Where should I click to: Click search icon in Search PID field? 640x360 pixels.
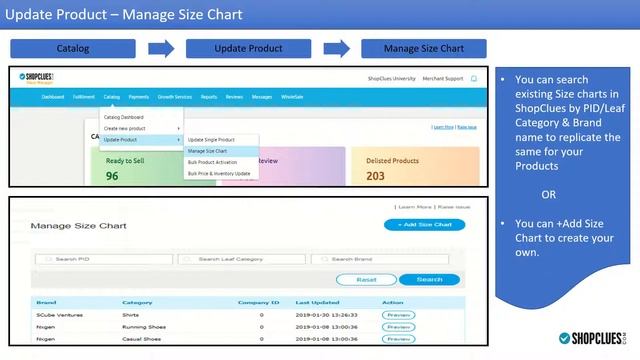[48, 259]
